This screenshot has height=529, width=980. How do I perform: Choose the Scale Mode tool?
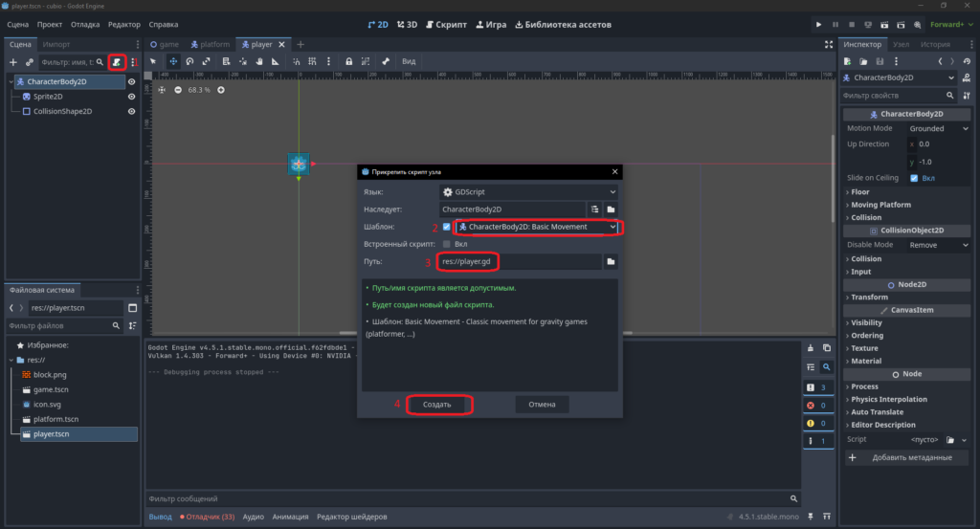point(207,61)
